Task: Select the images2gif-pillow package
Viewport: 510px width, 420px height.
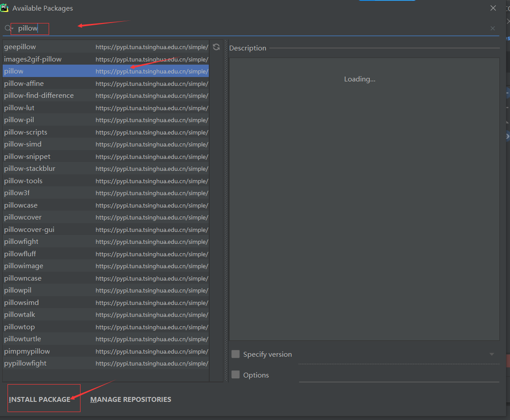Action: [106, 59]
